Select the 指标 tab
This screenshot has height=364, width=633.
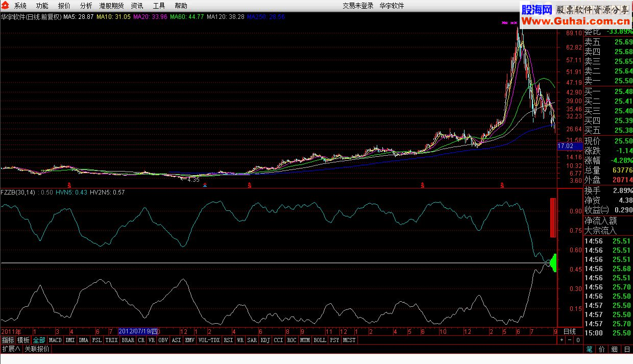(8, 340)
